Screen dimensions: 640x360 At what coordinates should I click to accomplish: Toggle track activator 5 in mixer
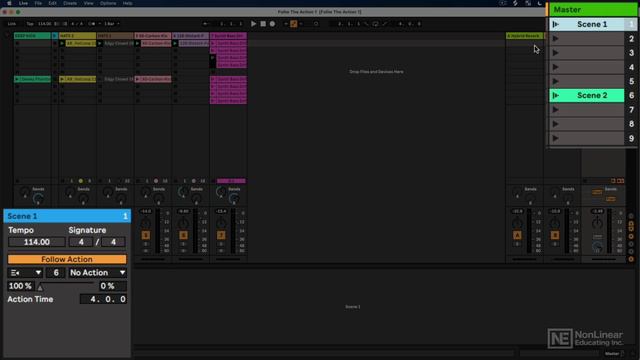pos(146,235)
